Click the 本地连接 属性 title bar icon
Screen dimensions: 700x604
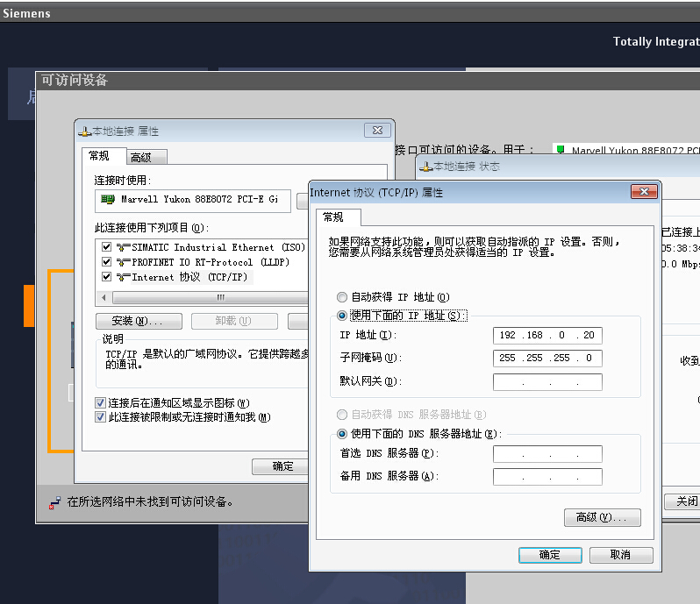85,131
